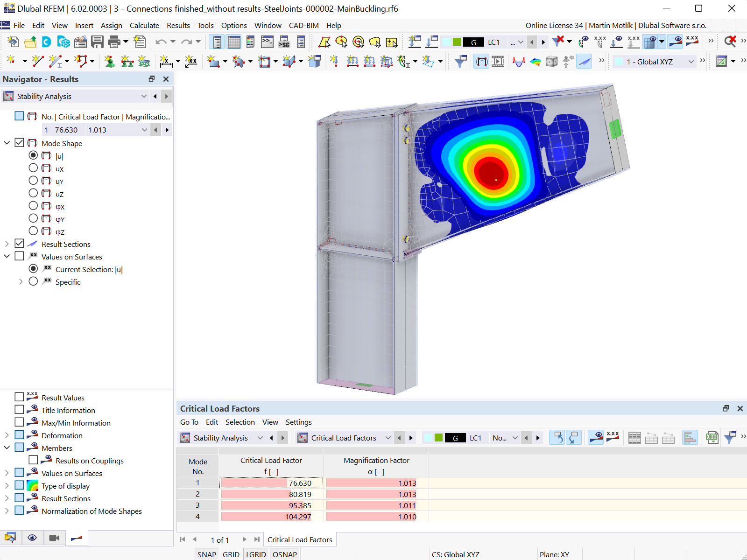The width and height of the screenshot is (747, 560).
Task: Click the green color swatch in main toolbar
Action: point(457,42)
